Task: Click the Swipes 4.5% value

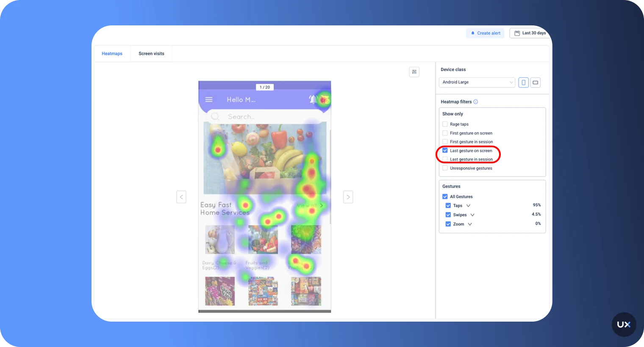Action: pyautogui.click(x=536, y=214)
